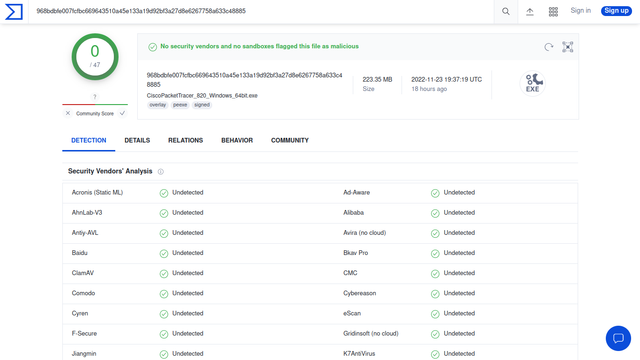This screenshot has height=360, width=640.
Task: Open the apps grid icon
Action: (x=553, y=12)
